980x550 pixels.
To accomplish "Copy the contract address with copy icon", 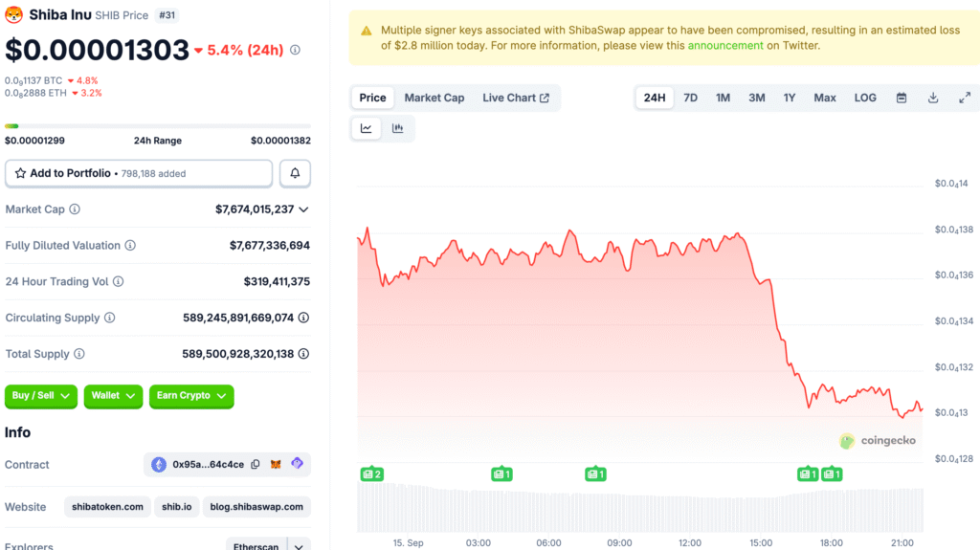I will point(256,464).
